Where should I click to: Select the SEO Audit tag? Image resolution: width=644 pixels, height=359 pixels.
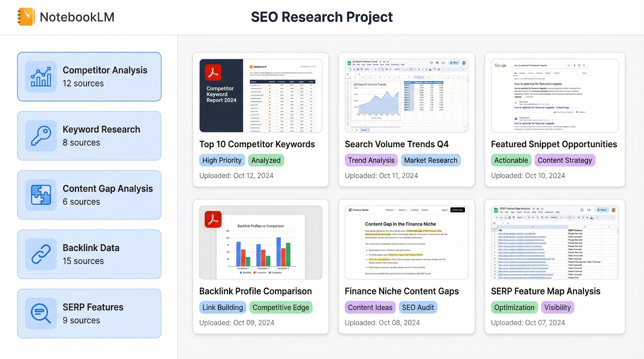point(418,307)
